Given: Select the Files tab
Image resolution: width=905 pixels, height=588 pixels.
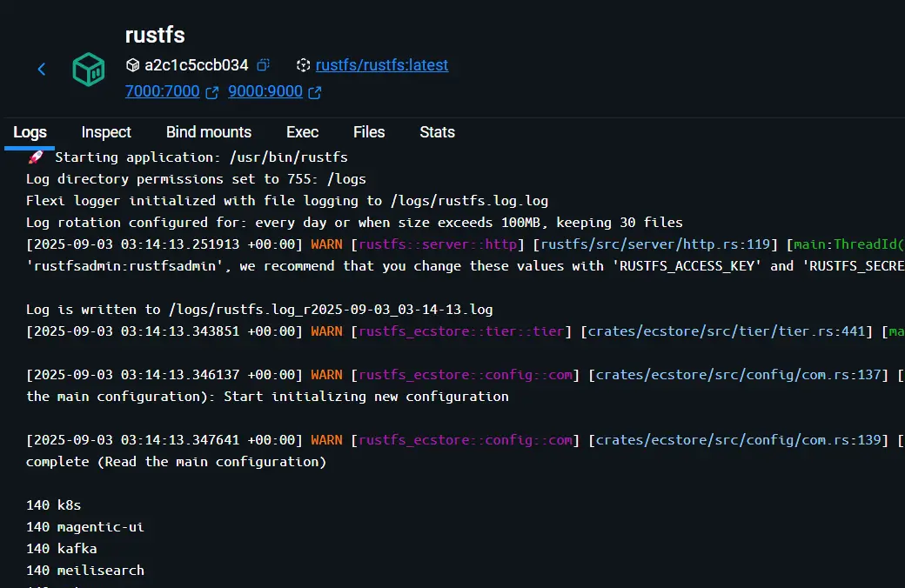Looking at the screenshot, I should [x=369, y=132].
